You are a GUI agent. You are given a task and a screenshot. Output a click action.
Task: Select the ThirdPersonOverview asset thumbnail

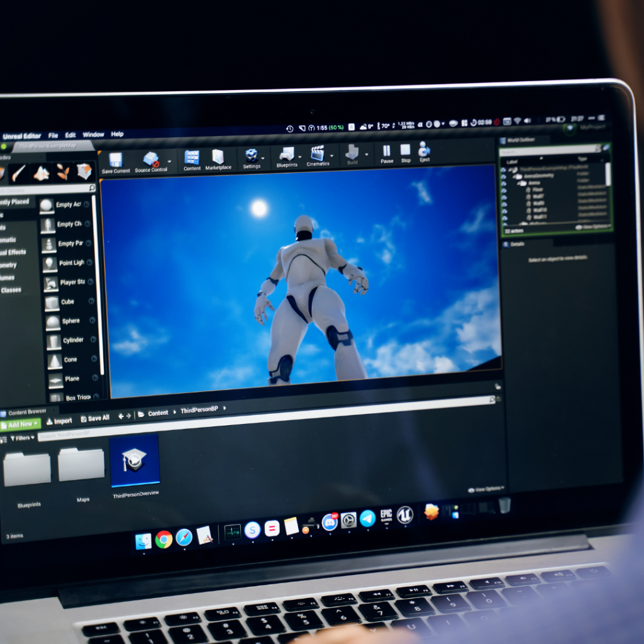click(x=135, y=462)
